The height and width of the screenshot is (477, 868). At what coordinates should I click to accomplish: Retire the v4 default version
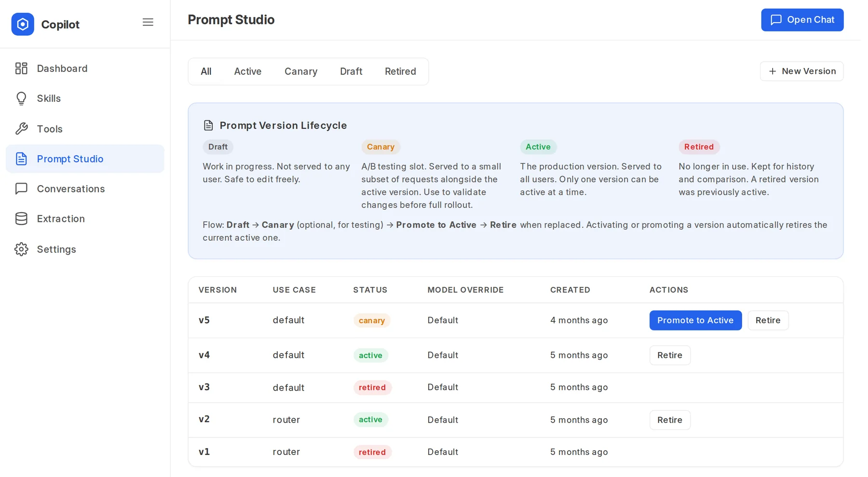670,355
